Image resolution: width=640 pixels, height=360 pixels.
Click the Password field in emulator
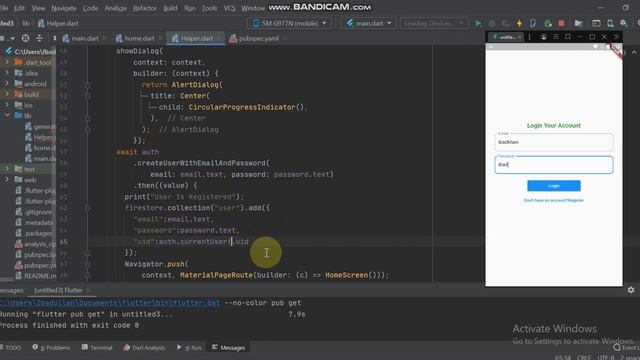pyautogui.click(x=553, y=164)
